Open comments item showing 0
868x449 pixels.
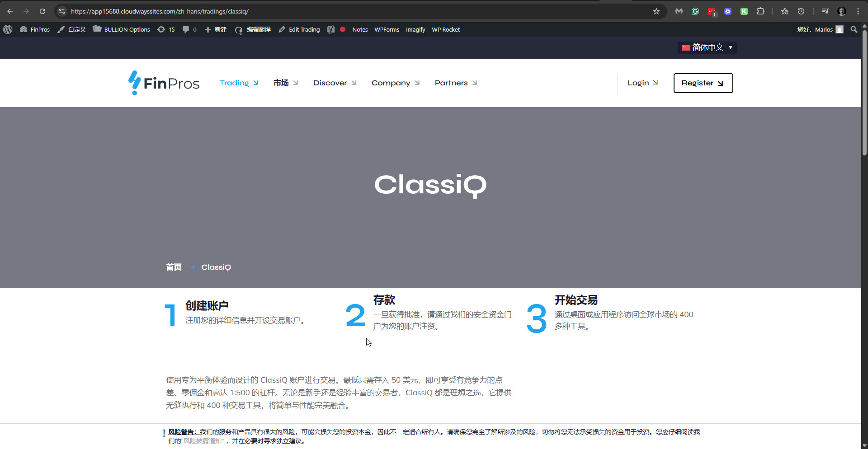tap(189, 29)
